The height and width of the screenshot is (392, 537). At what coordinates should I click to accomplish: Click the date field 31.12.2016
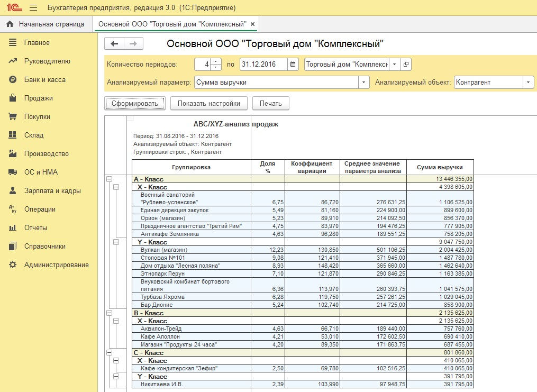pos(263,65)
